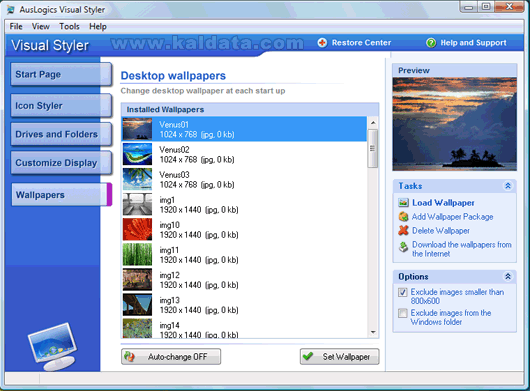Click Download the wallpapers from the Internet
The image size is (530, 391).
tap(461, 249)
